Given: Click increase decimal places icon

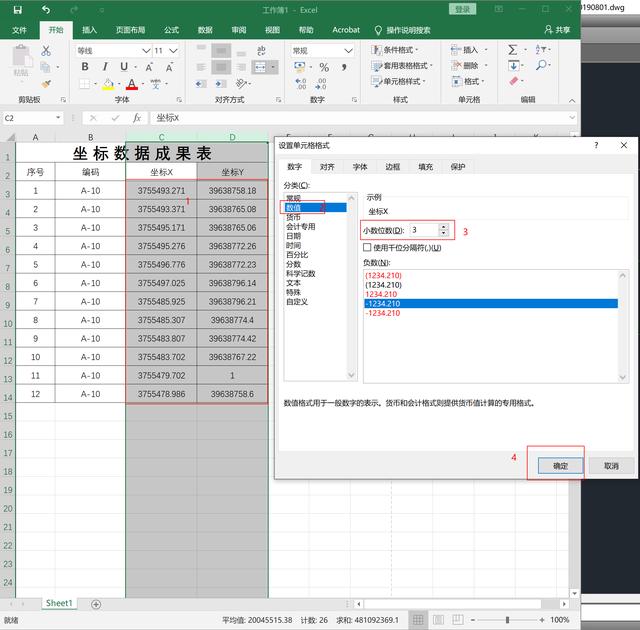Looking at the screenshot, I should click(301, 84).
